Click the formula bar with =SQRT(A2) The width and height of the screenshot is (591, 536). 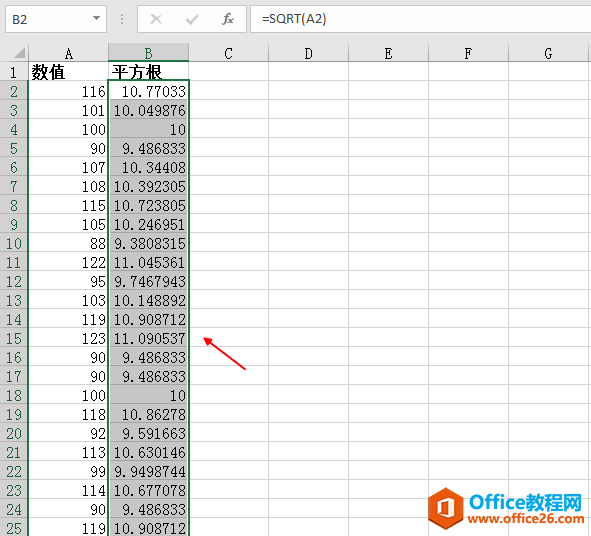coord(420,19)
